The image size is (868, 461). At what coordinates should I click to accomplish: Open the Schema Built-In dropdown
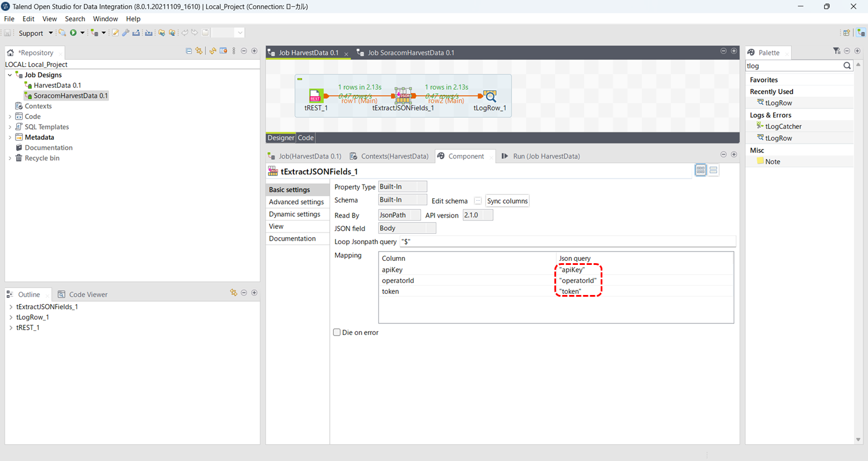402,200
